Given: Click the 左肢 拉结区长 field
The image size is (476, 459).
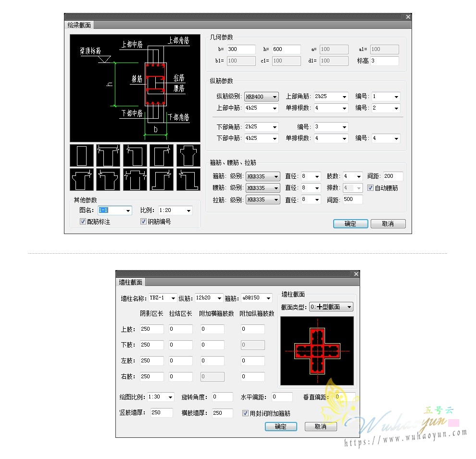Looking at the screenshot, I should pos(181,360).
